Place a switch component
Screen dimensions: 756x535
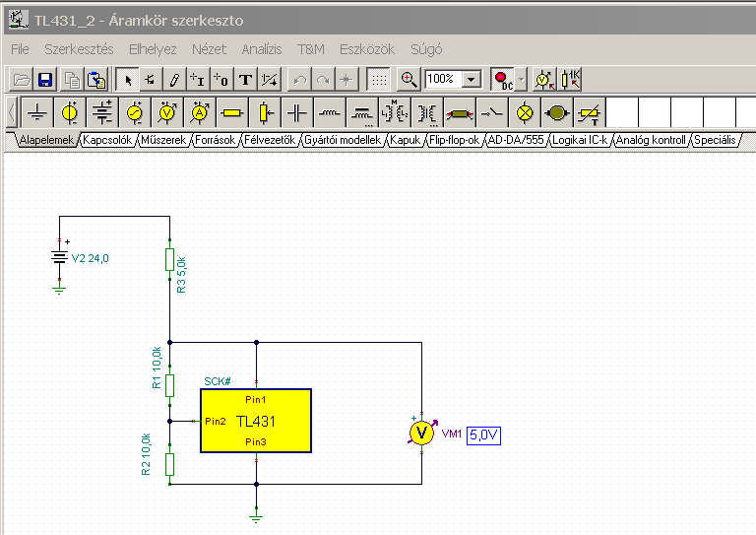click(x=492, y=113)
